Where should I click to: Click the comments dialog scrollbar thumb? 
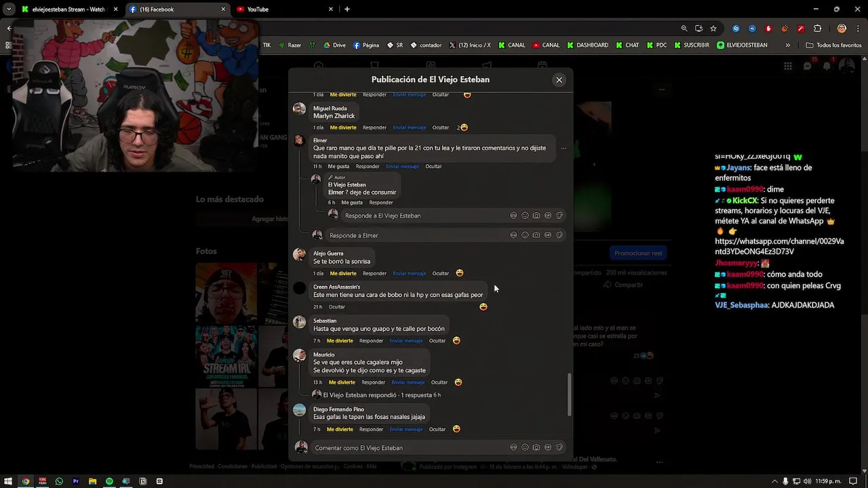click(569, 394)
